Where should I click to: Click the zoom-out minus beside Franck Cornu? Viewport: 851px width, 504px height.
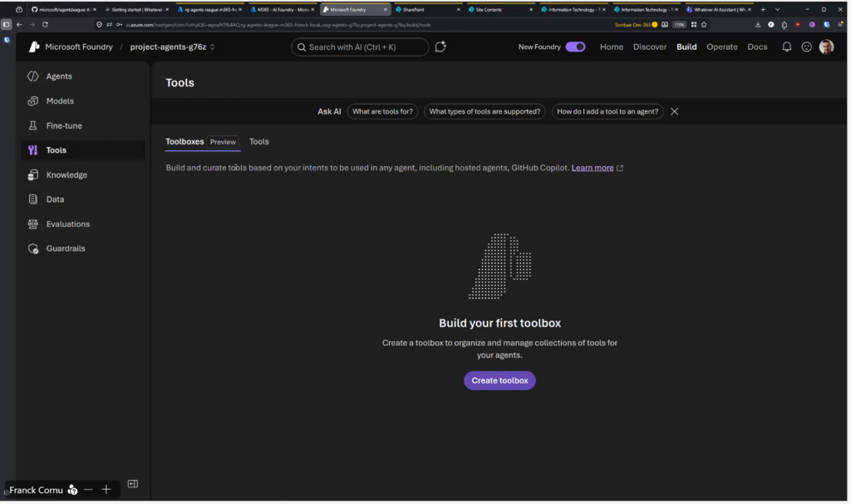coord(88,490)
